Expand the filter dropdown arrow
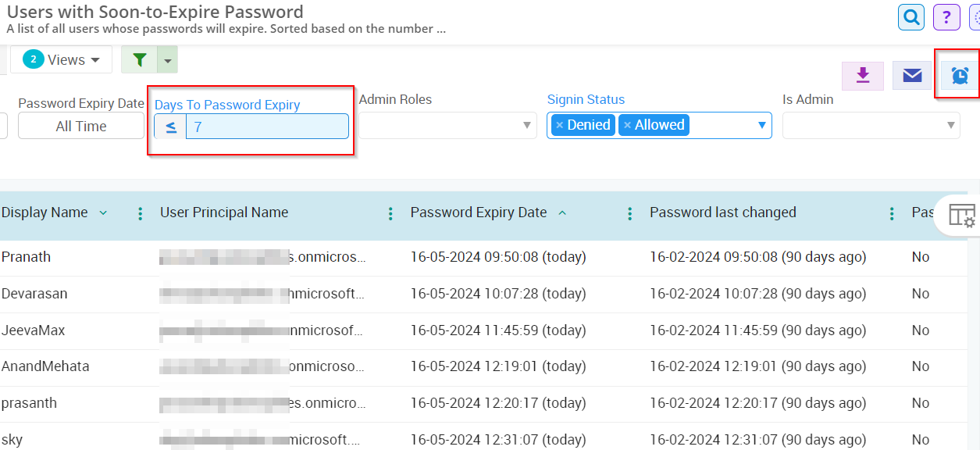980x450 pixels. click(x=168, y=60)
